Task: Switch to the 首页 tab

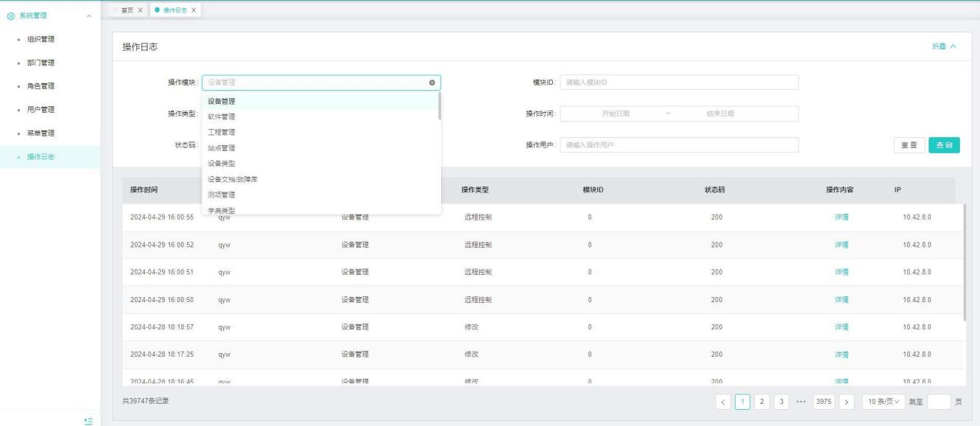Action: click(127, 10)
